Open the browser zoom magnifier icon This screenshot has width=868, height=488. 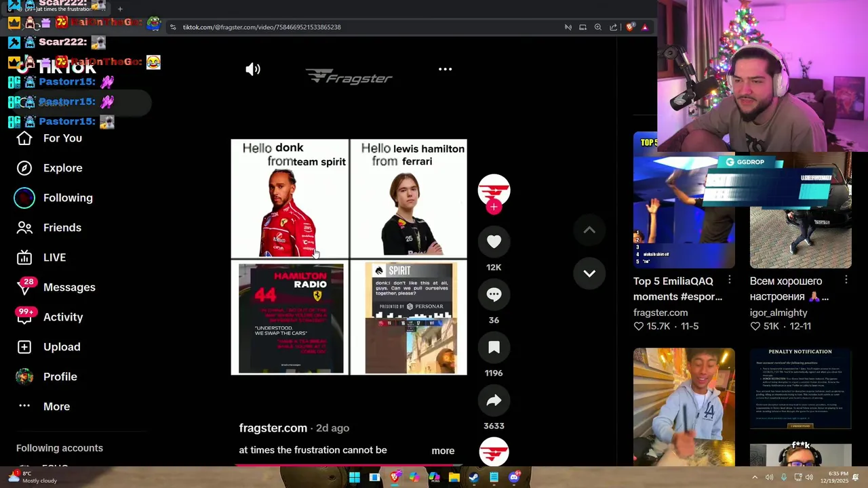pyautogui.click(x=598, y=27)
